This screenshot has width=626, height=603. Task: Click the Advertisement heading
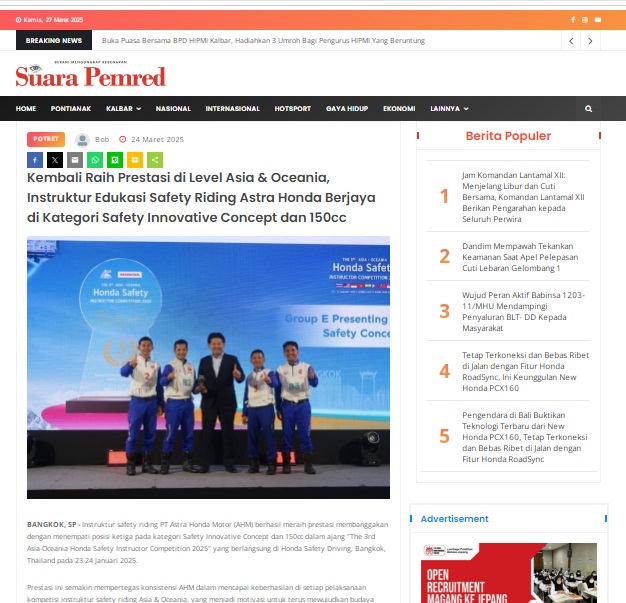click(x=454, y=519)
